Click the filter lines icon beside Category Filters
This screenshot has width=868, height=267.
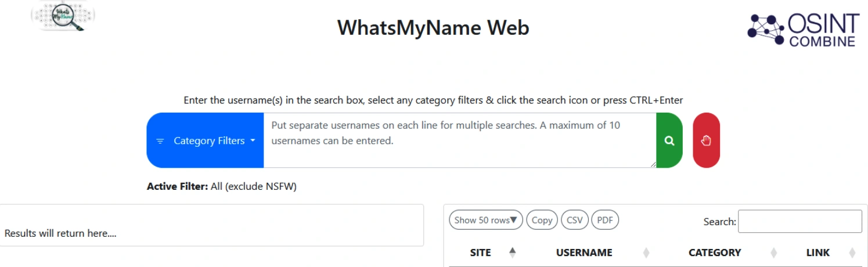(160, 141)
